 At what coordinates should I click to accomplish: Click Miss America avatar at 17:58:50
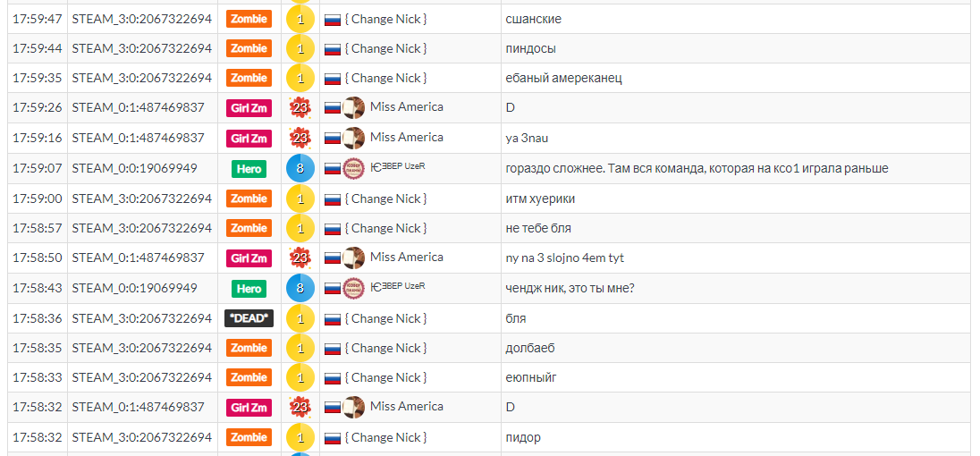pyautogui.click(x=354, y=258)
